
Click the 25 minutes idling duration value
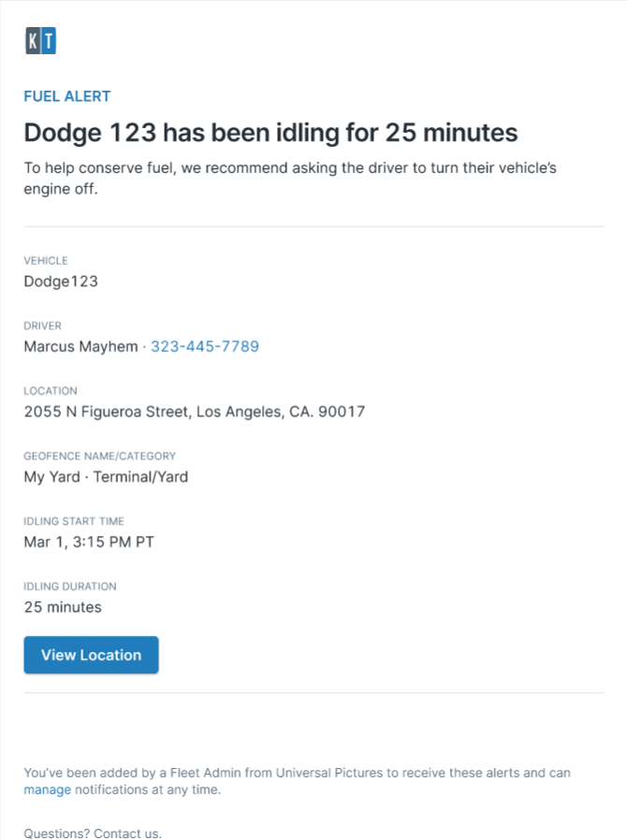[x=63, y=607]
